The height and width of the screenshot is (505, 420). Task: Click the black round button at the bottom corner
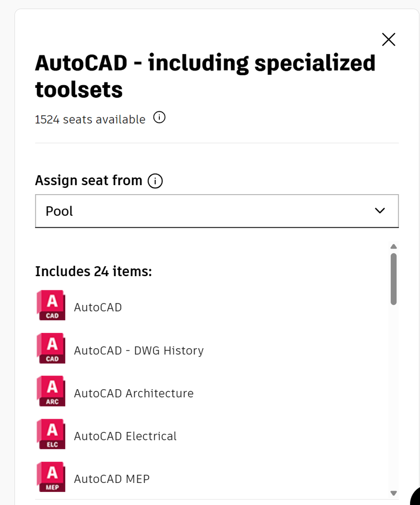[x=415, y=498]
